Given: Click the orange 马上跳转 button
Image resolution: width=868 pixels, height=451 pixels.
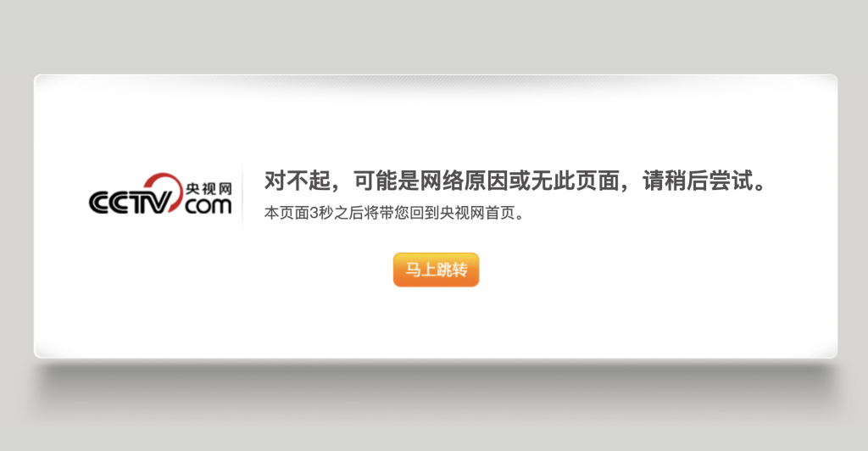Looking at the screenshot, I should tap(437, 270).
